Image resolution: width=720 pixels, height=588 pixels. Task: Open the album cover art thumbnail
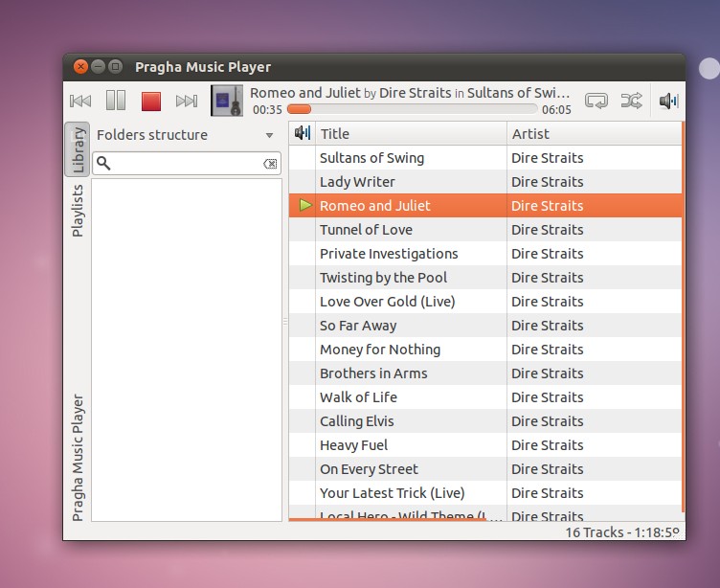tap(227, 101)
